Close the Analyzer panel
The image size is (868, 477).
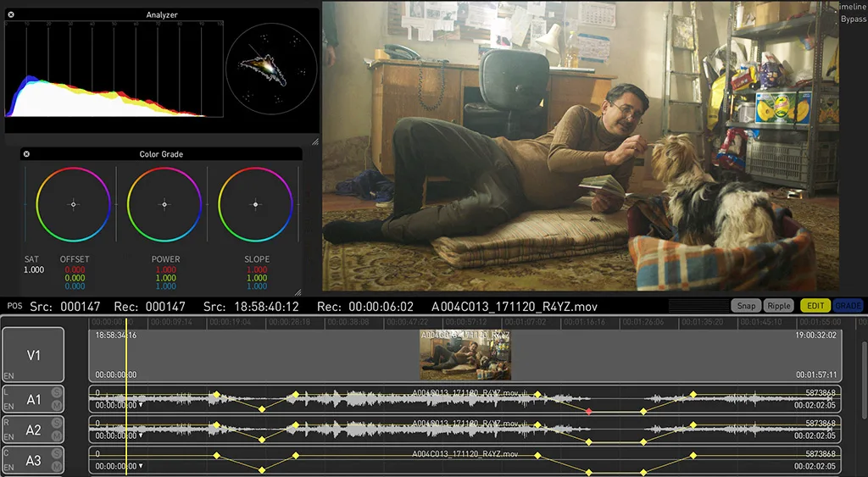pos(10,14)
